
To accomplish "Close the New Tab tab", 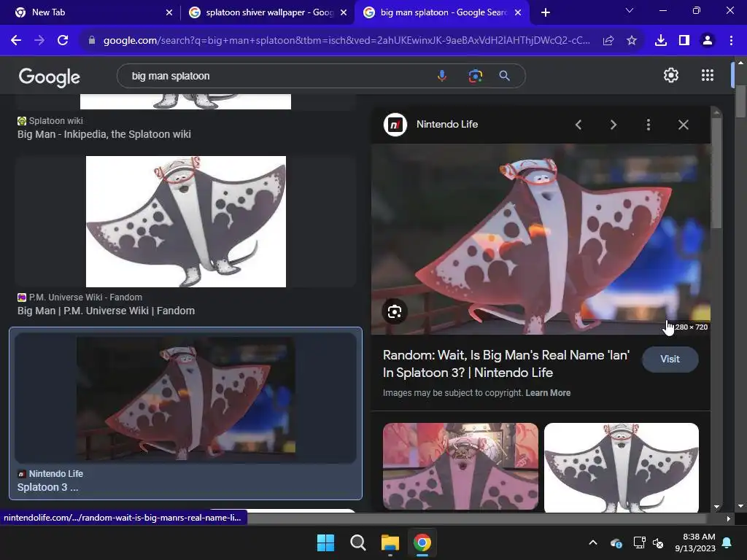I will pos(169,12).
